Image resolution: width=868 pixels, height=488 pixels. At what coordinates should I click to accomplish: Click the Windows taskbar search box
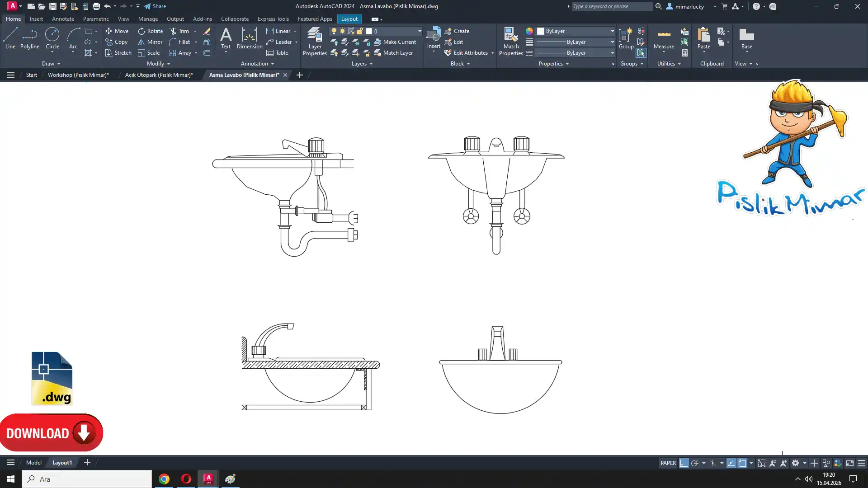pyautogui.click(x=87, y=479)
